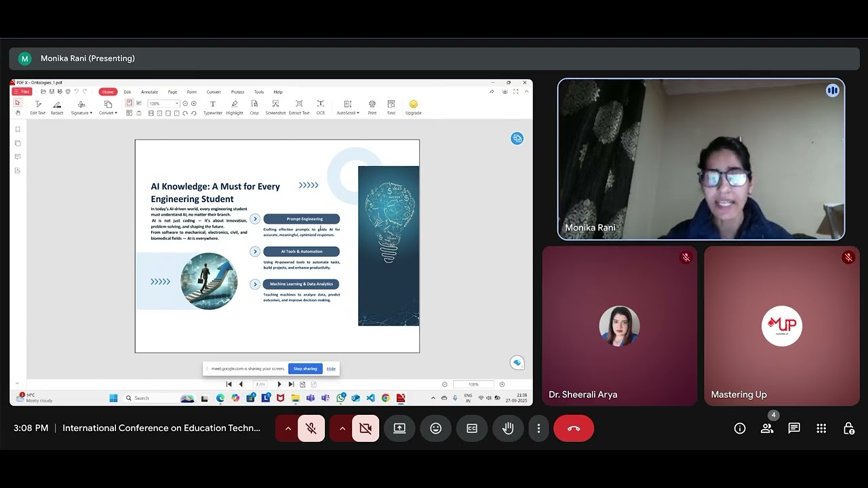Image resolution: width=868 pixels, height=488 pixels.
Task: Toggle closed captions in Meet
Action: [x=472, y=428]
